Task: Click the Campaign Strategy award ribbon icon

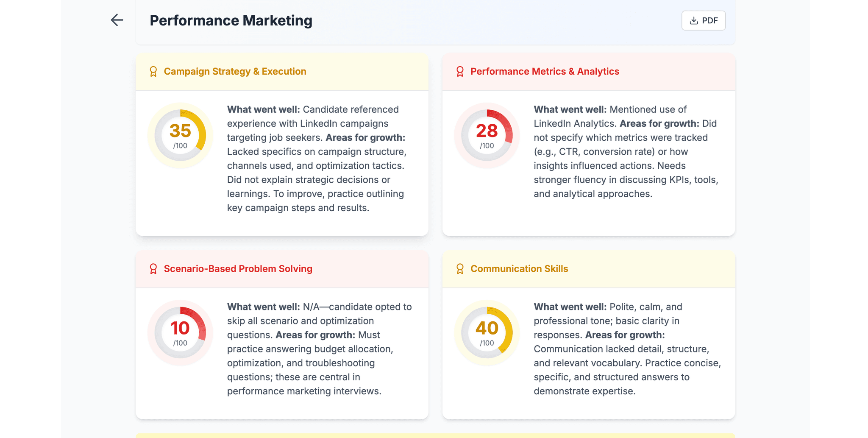Action: tap(153, 72)
